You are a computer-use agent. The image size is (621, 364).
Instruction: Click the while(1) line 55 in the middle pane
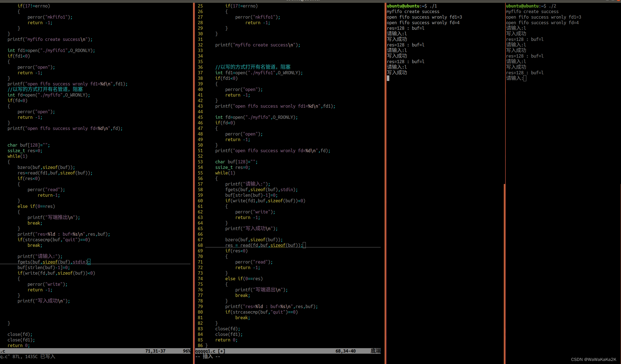225,173
